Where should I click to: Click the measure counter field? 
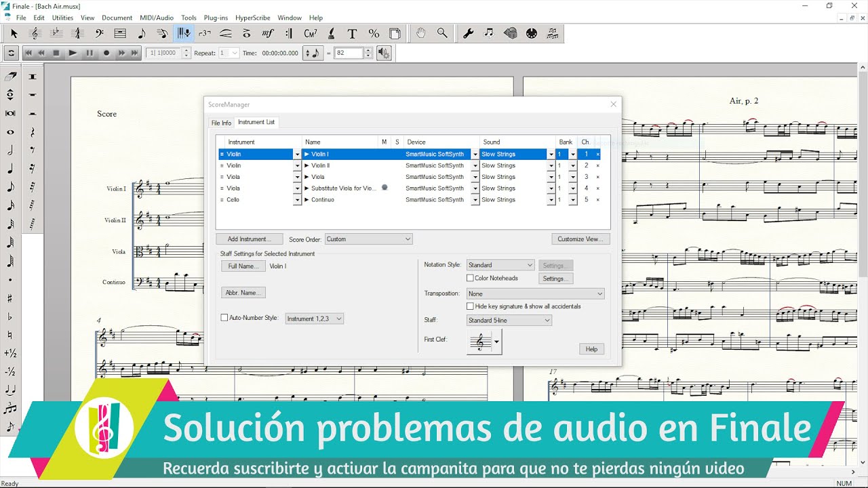tap(163, 53)
